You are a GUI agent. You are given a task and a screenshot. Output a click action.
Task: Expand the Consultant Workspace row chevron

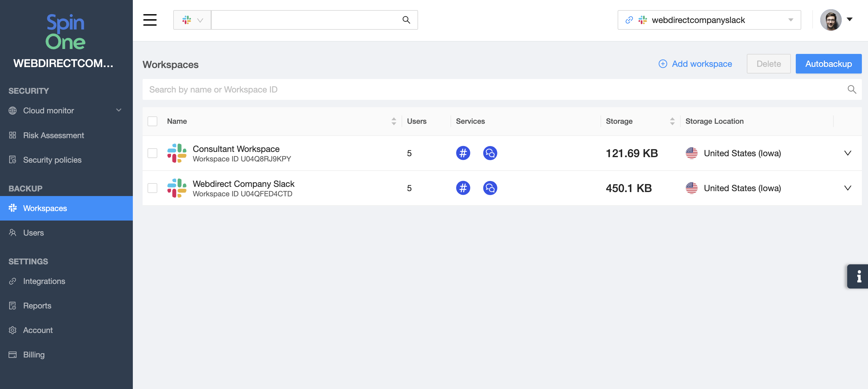pos(847,153)
